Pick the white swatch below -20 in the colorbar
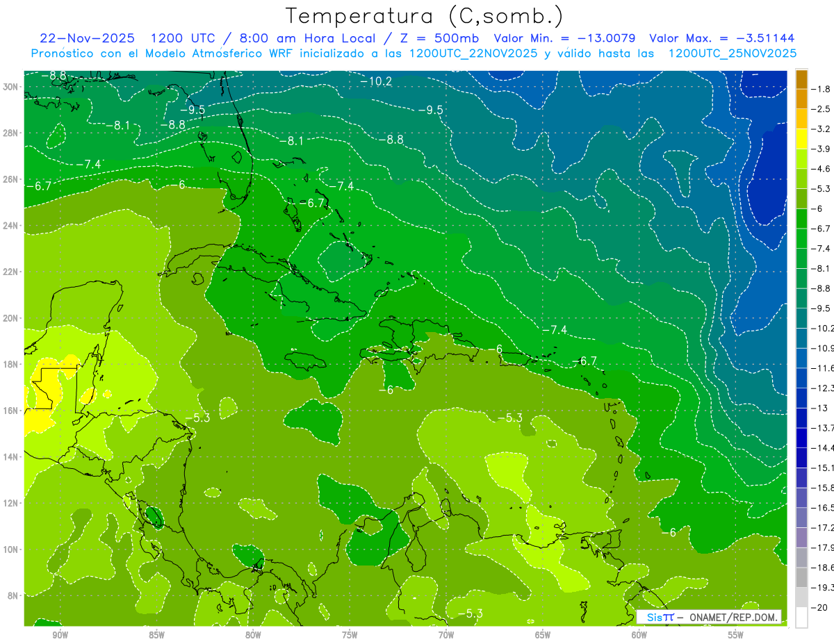This screenshot has height=644, width=834. coord(801,618)
